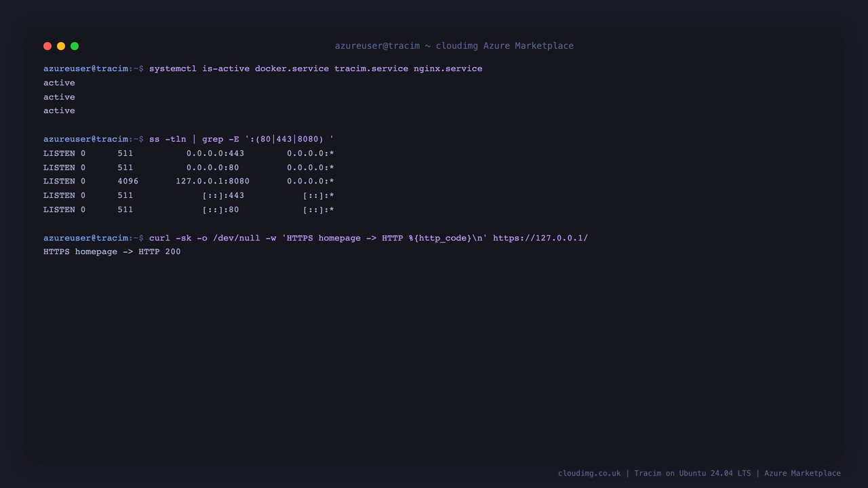Screen dimensions: 868x488
Task: Click the red close window dot
Action: coord(47,46)
